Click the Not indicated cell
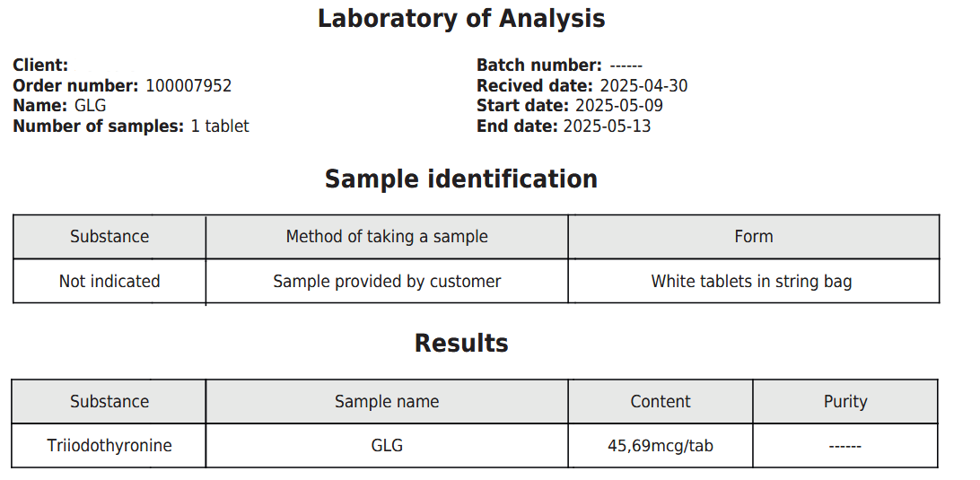This screenshot has height=480, width=980. pos(109,281)
